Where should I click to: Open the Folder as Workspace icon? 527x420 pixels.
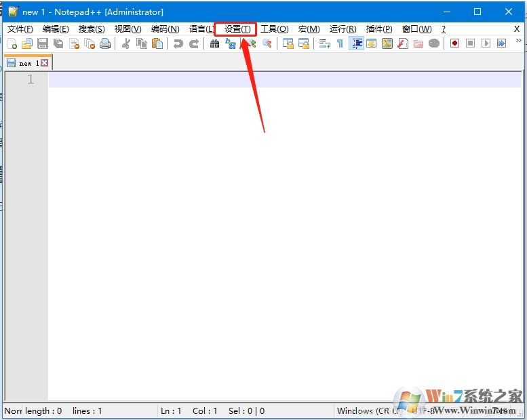pos(418,43)
